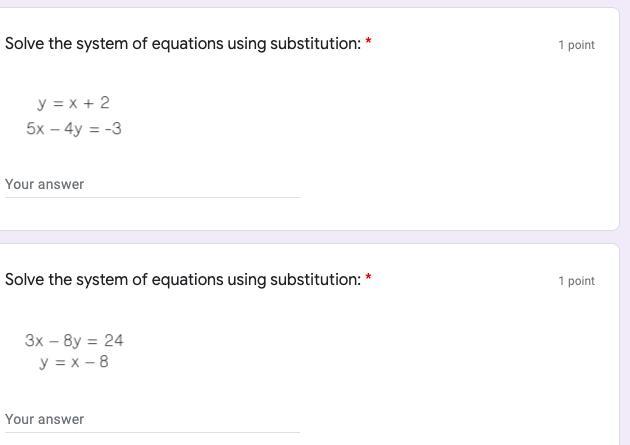This screenshot has height=445, width=630.
Task: Click the equation y = x − 8
Action: (74, 362)
